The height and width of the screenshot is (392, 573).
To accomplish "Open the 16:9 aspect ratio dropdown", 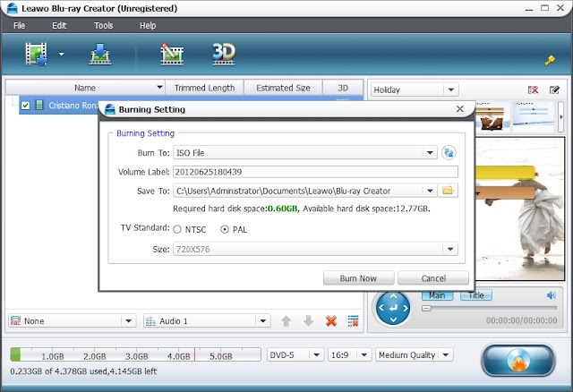I will point(364,354).
